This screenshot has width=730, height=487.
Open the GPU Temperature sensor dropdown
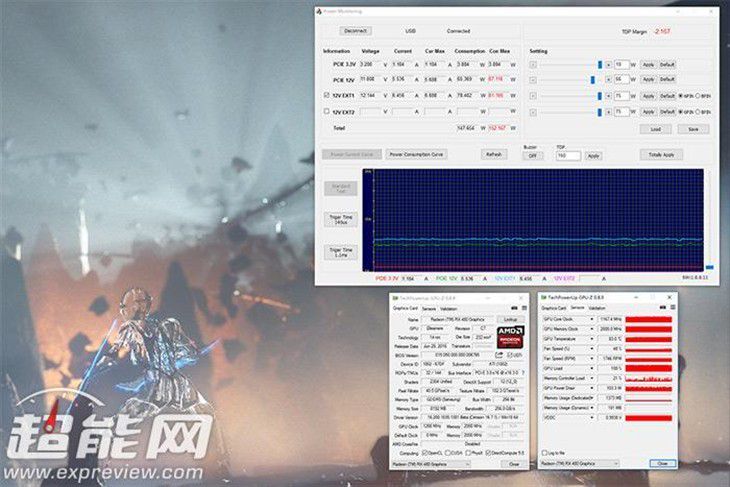click(592, 339)
